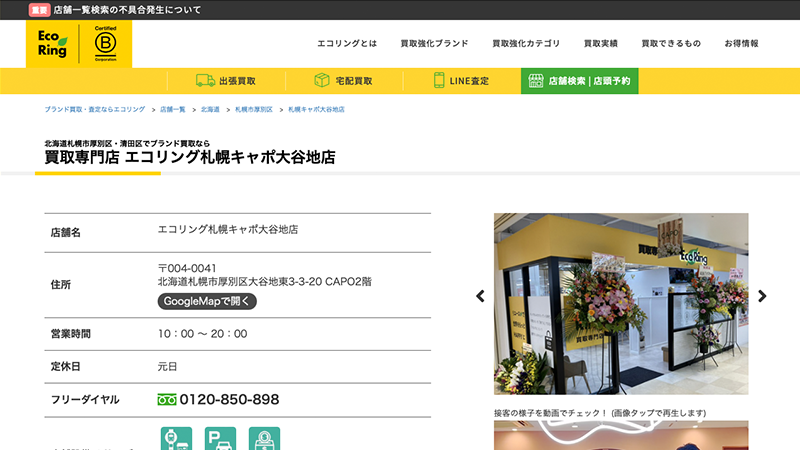Viewport: 800px width, 450px height.
Task: Open the 買取強化カテゴリ menu item
Action: pyautogui.click(x=526, y=44)
